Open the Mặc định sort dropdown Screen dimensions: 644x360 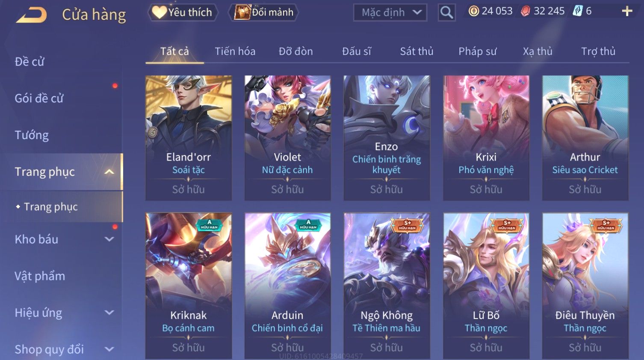tap(390, 12)
